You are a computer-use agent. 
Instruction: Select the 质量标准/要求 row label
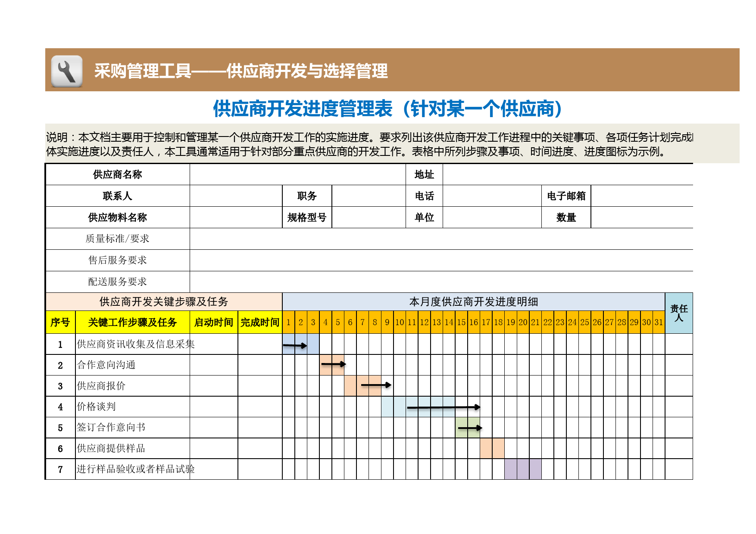(118, 239)
